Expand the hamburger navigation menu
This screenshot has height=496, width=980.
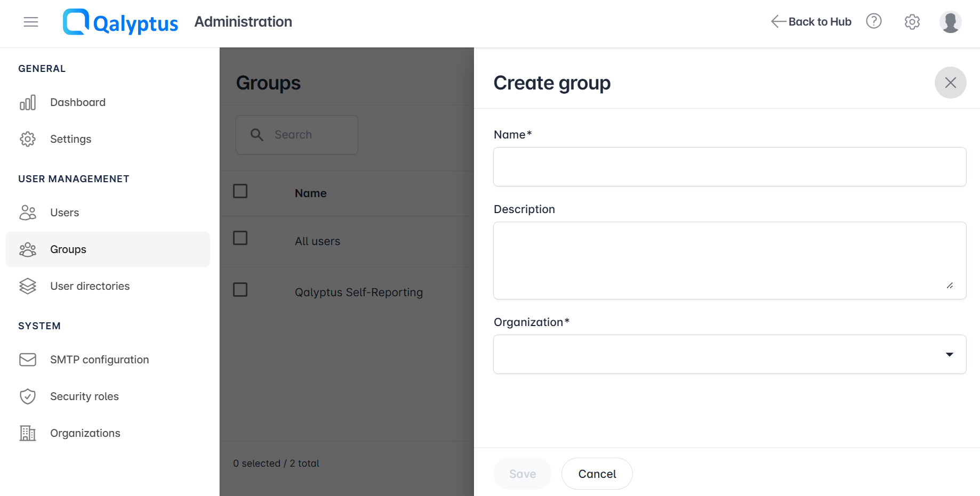point(30,22)
